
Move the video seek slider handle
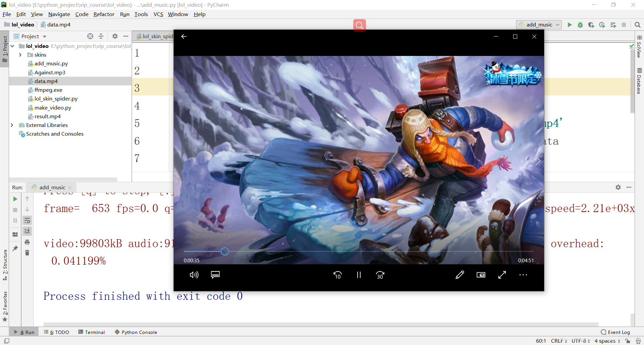tap(225, 251)
